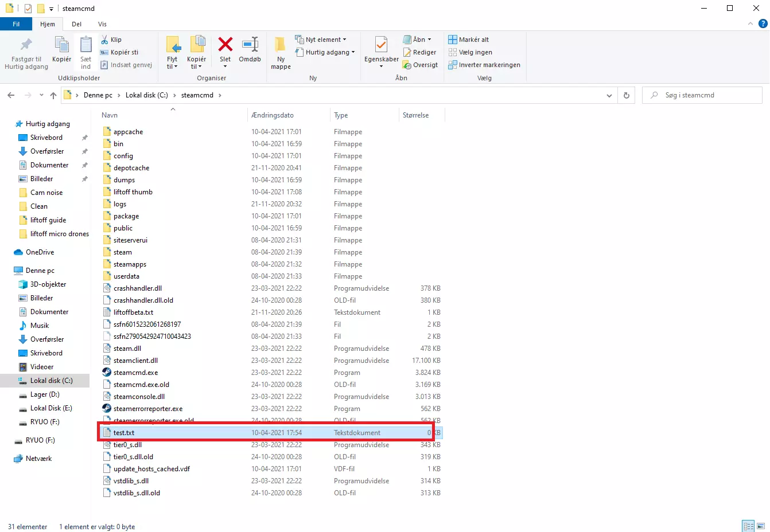Click the Sæt ind paste button
The image size is (770, 532).
pyautogui.click(x=85, y=53)
